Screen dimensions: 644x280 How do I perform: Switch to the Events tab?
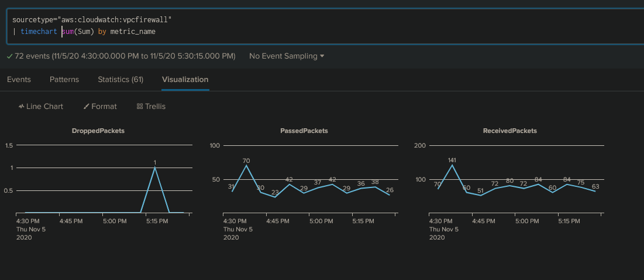[x=19, y=79]
